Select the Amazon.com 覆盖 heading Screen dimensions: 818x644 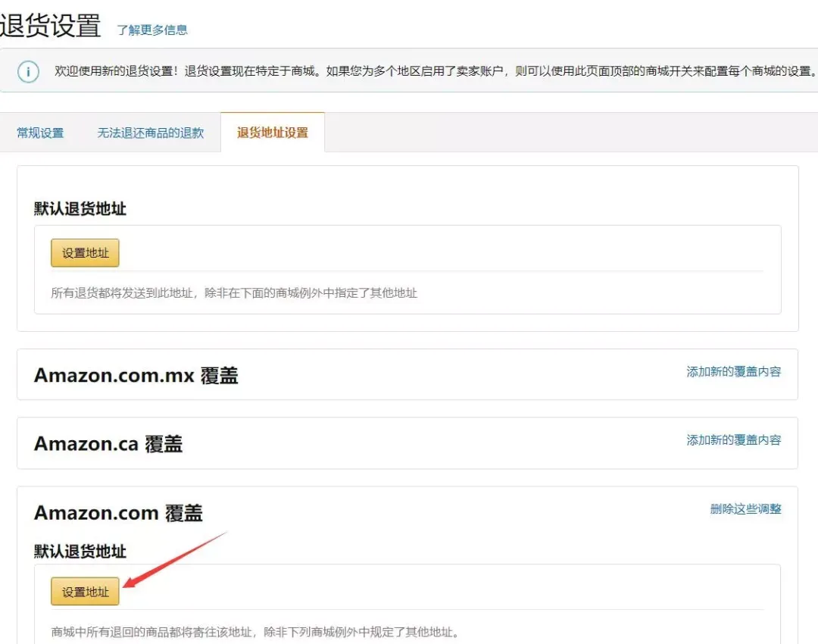(x=118, y=513)
